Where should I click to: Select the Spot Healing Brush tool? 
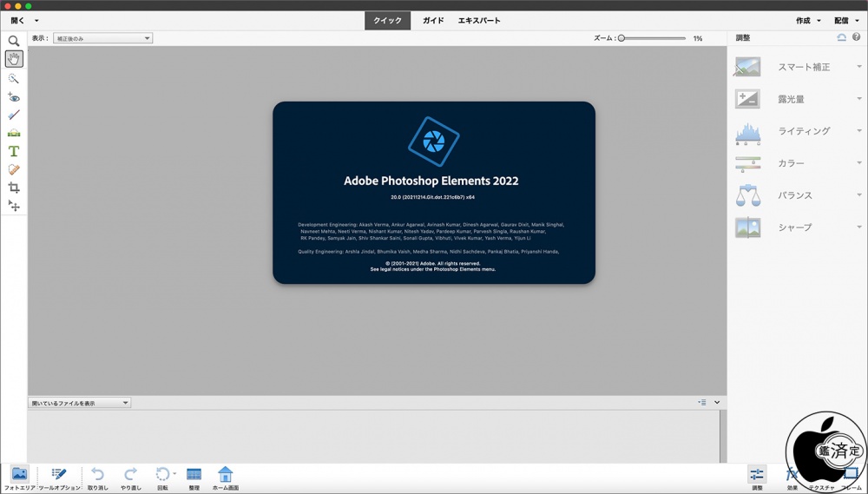pyautogui.click(x=14, y=169)
